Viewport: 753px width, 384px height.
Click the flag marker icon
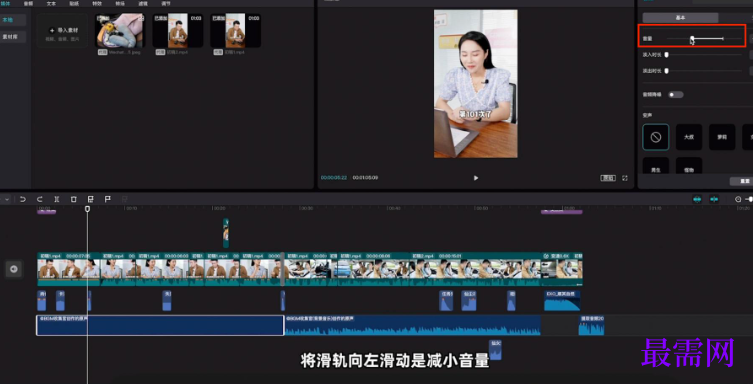(108, 199)
